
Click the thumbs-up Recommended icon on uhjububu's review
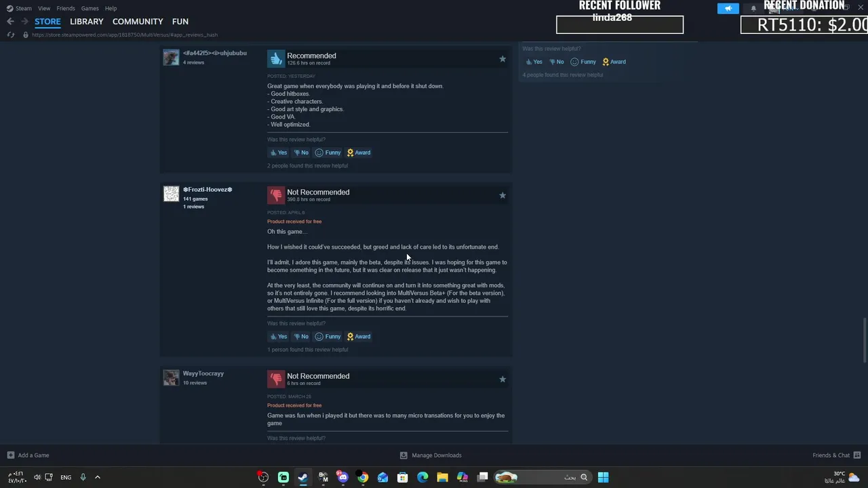(276, 59)
